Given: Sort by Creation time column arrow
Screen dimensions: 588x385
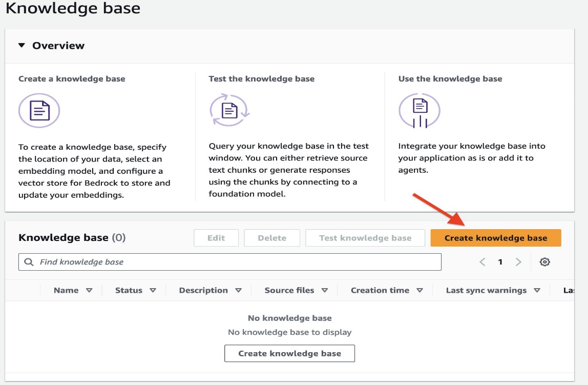Looking at the screenshot, I should coord(420,291).
